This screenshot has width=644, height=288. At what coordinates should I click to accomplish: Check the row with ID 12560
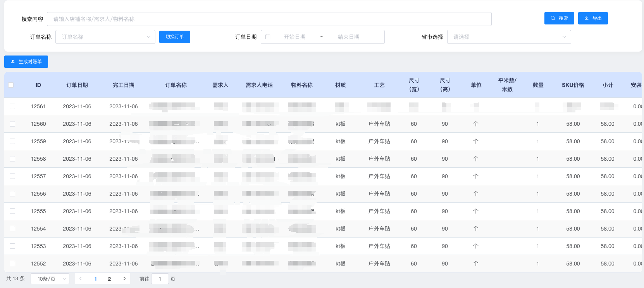pos(12,124)
